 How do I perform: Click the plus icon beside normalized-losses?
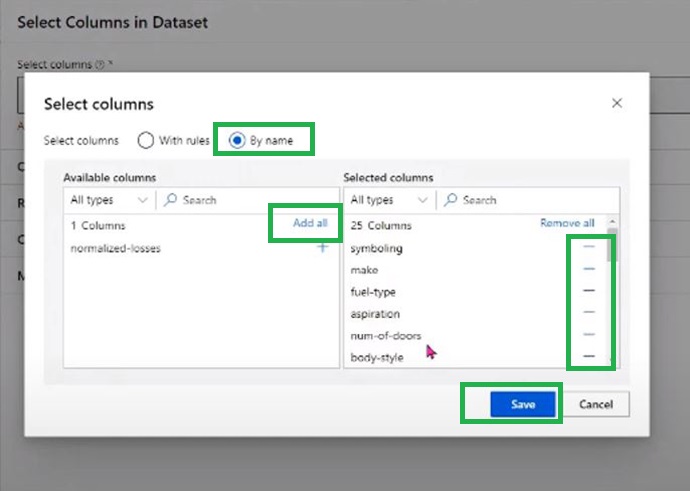click(x=322, y=248)
